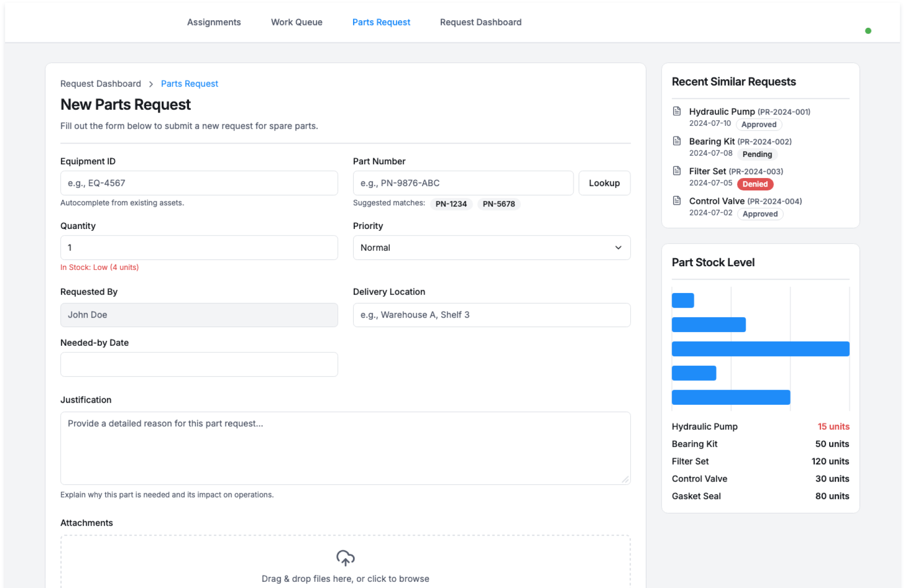Click the cloud upload icon in Attachments
This screenshot has width=905, height=588.
[346, 558]
